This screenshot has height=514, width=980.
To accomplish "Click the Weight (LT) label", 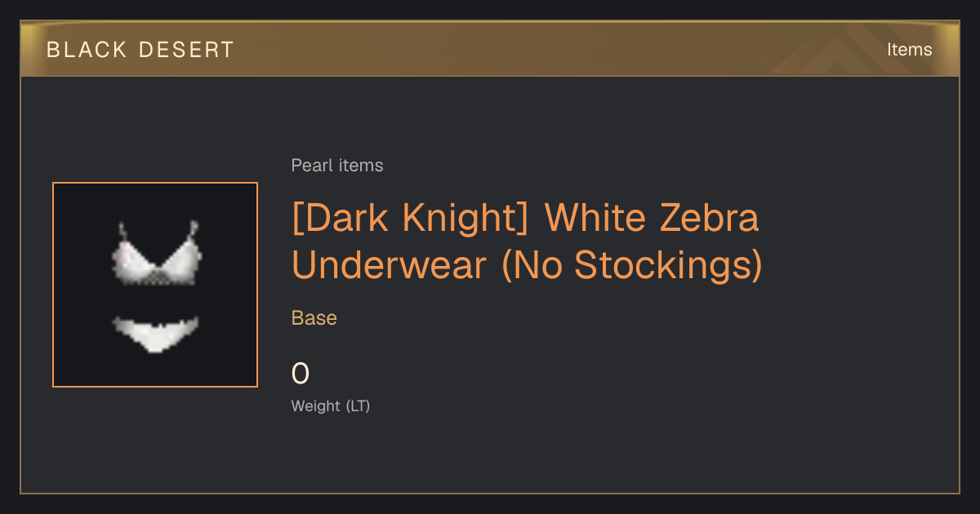I will tap(331, 405).
